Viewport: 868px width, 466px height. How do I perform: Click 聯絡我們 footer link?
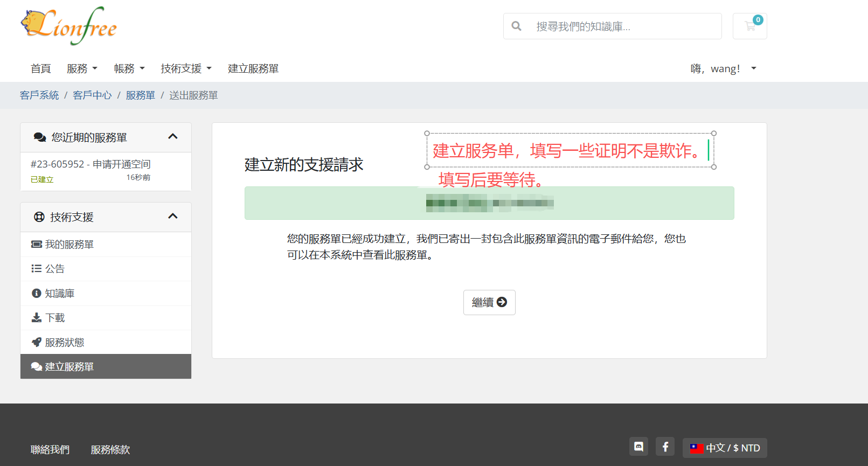50,449
